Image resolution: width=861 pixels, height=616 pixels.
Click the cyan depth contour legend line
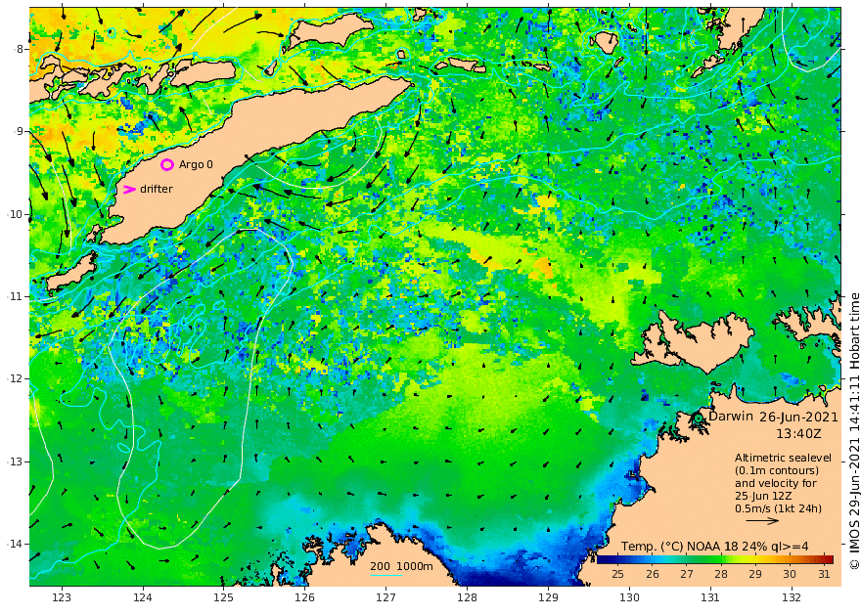pyautogui.click(x=386, y=575)
